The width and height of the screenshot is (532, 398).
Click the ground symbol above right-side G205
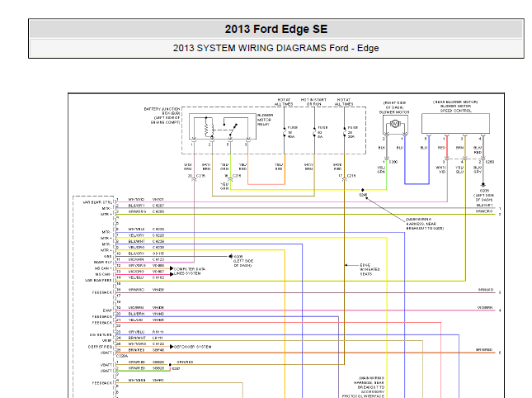coord(483,184)
